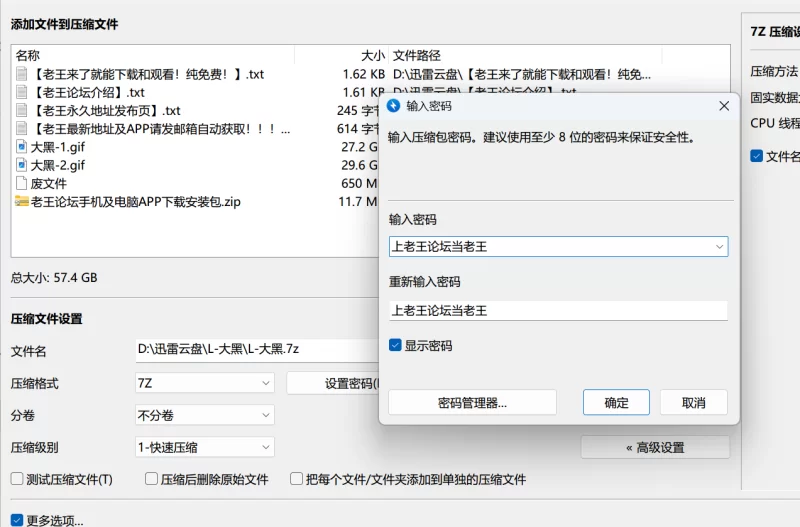Select the file name 大黑-1.gif
Image resolution: width=800 pixels, height=527 pixels.
(58, 147)
